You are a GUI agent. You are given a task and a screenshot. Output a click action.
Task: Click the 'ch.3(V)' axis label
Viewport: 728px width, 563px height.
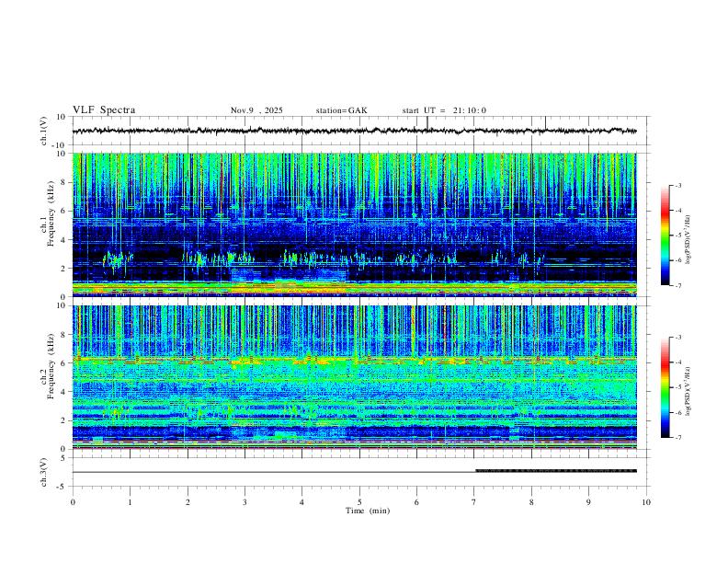(44, 472)
